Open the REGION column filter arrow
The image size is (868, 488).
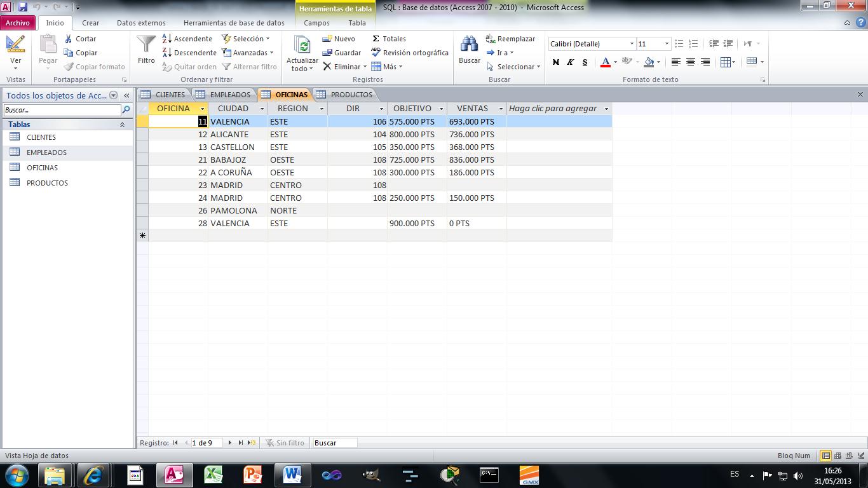point(322,109)
